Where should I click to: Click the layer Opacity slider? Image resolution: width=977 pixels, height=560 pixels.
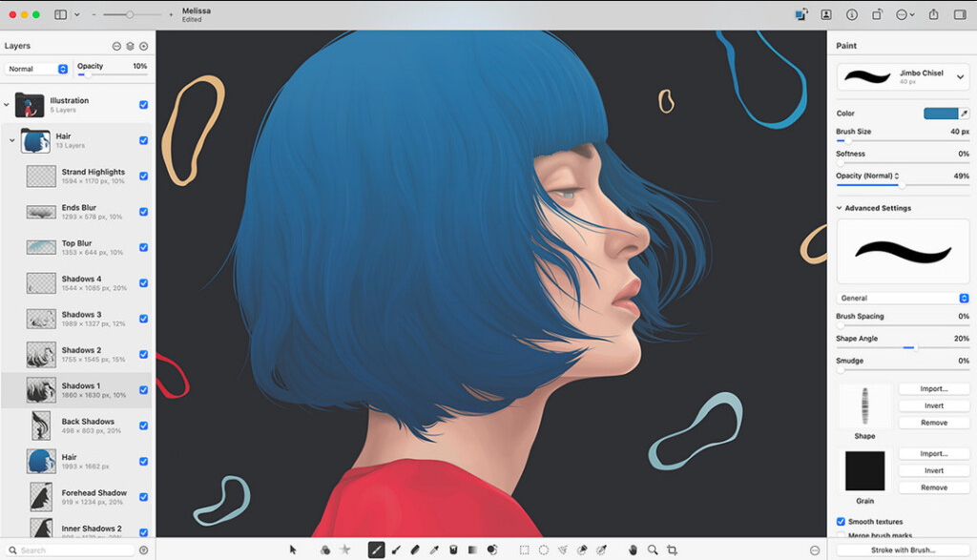113,74
